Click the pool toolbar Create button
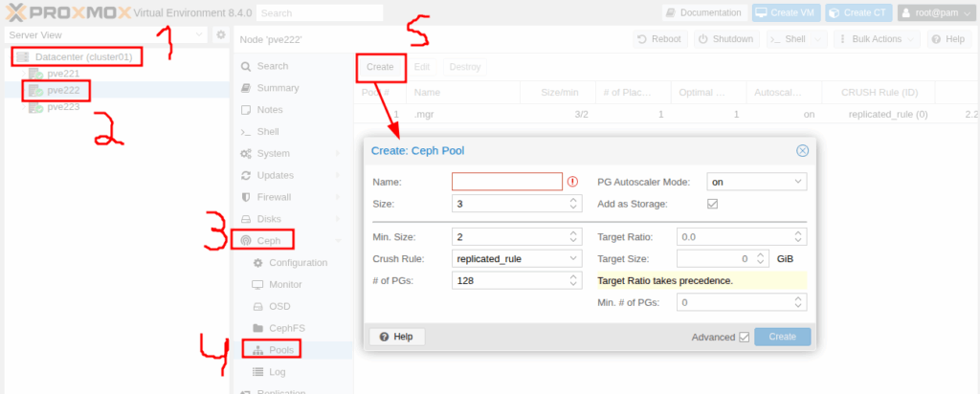The height and width of the screenshot is (394, 980). tap(380, 67)
